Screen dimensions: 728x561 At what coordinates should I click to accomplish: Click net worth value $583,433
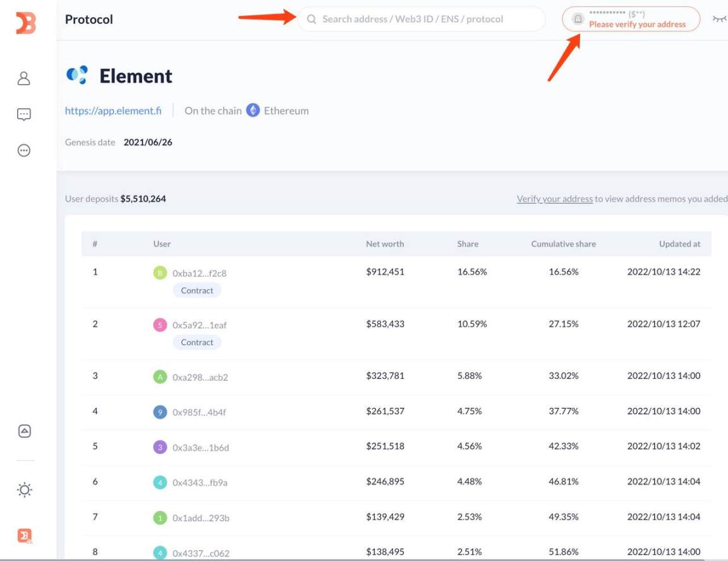[x=385, y=323]
